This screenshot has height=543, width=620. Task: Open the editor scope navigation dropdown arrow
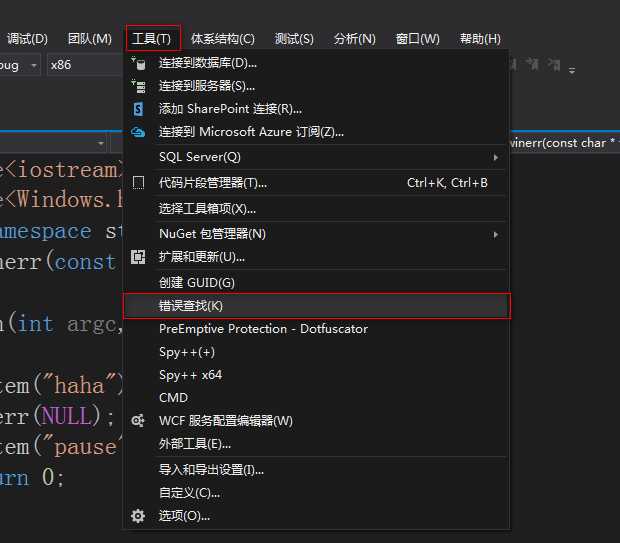tap(100, 143)
